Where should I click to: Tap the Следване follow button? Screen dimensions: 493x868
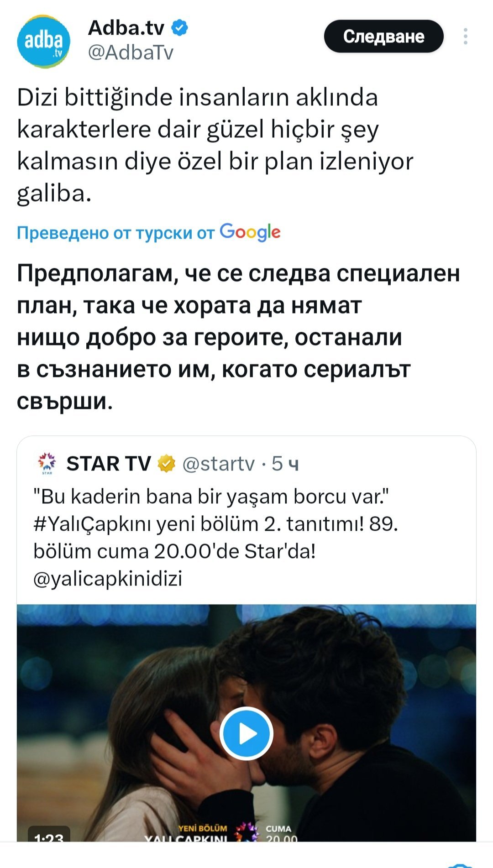(x=383, y=37)
